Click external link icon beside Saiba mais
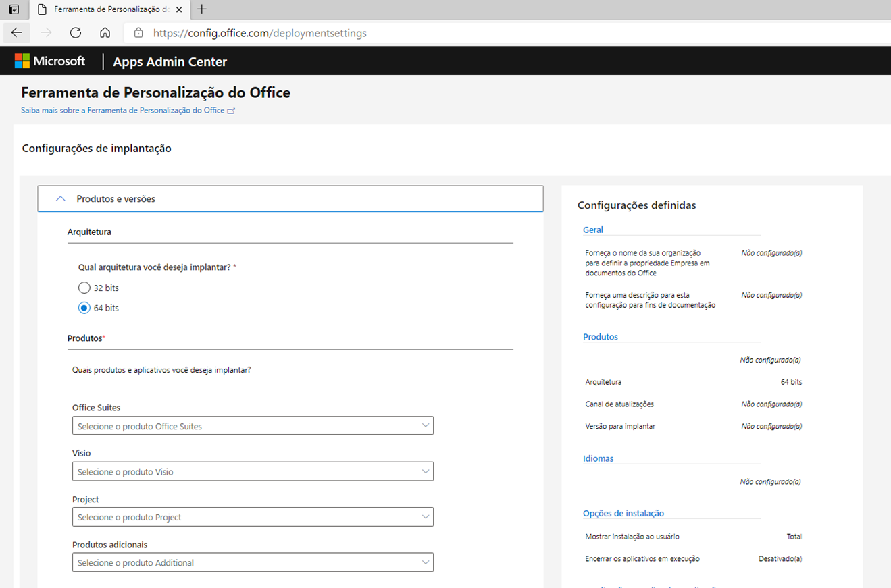 231,111
